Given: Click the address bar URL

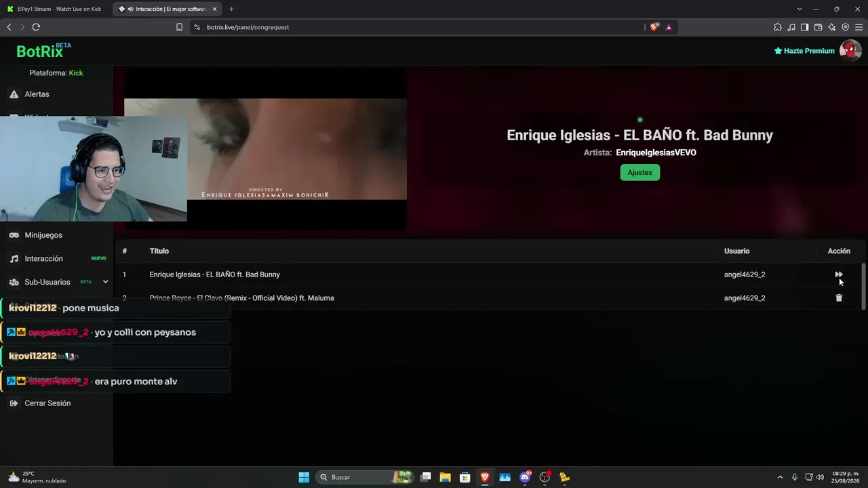Looking at the screenshot, I should point(248,27).
